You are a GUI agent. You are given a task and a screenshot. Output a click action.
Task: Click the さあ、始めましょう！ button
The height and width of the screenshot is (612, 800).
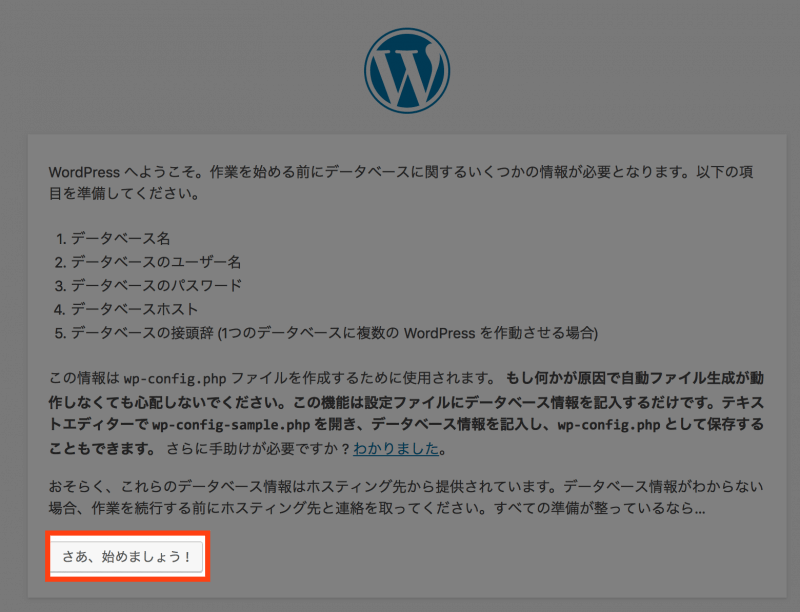click(x=127, y=556)
